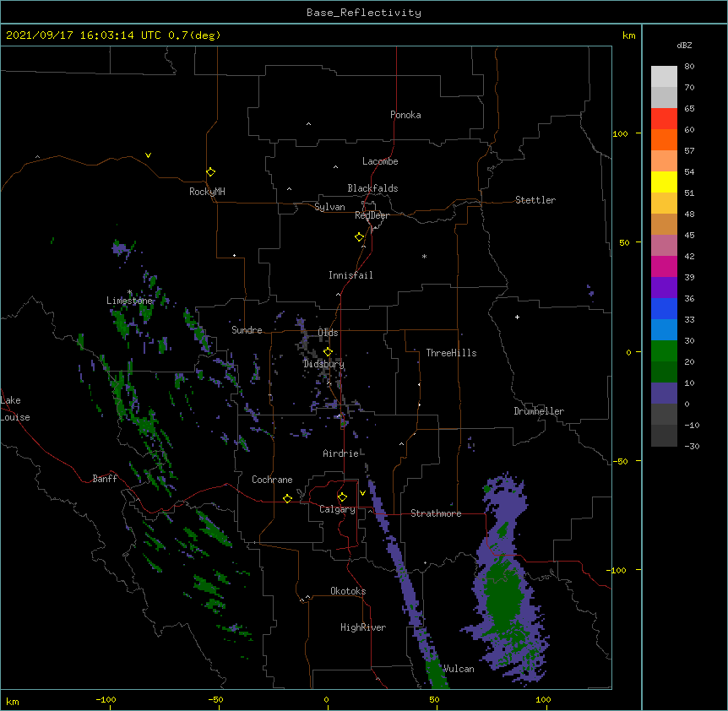
Task: Click the ThreeHills city label
Action: tap(451, 353)
